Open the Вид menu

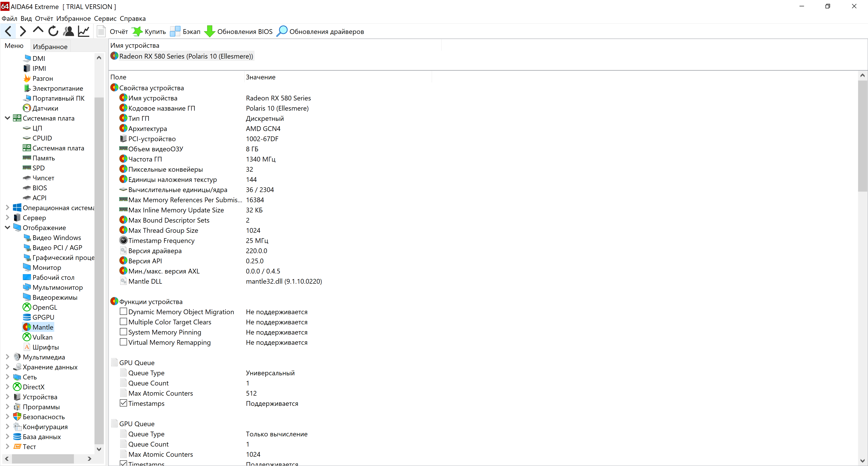coord(26,19)
